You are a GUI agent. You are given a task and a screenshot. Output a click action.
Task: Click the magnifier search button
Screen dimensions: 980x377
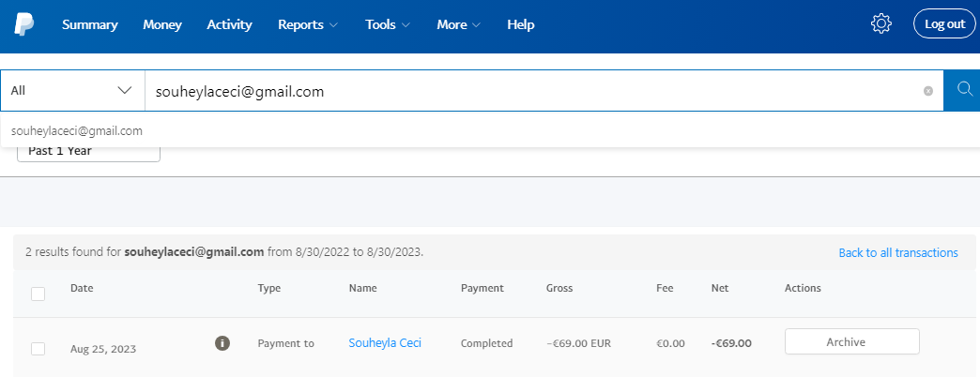point(962,90)
